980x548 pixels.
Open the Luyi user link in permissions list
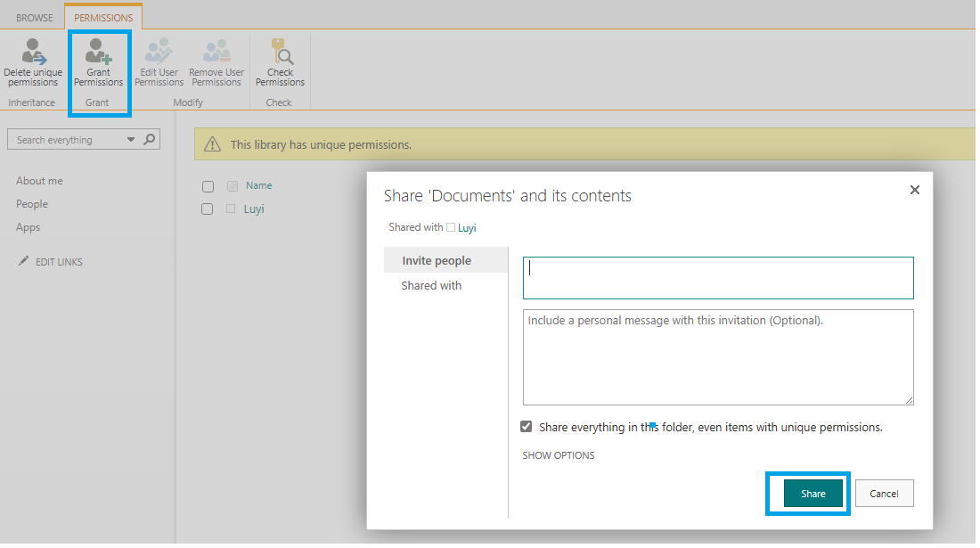click(254, 209)
